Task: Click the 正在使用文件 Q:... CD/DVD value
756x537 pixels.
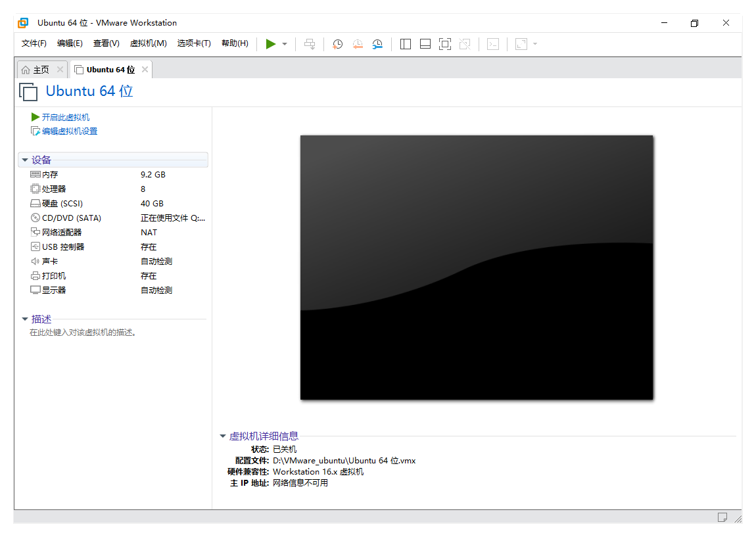Action: point(173,218)
